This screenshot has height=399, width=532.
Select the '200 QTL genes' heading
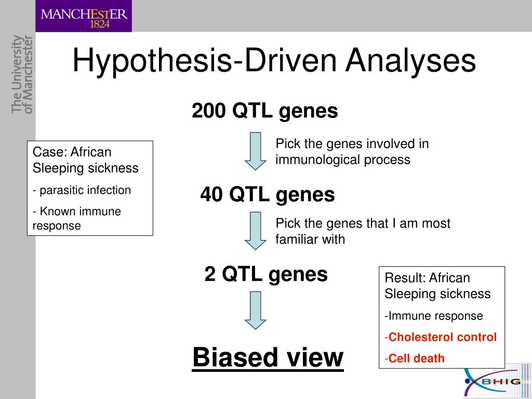click(264, 111)
